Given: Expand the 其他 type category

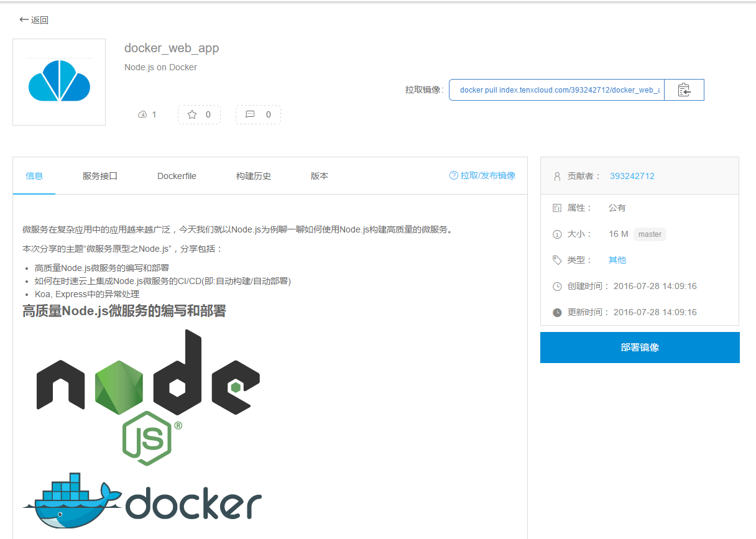Looking at the screenshot, I should point(617,260).
